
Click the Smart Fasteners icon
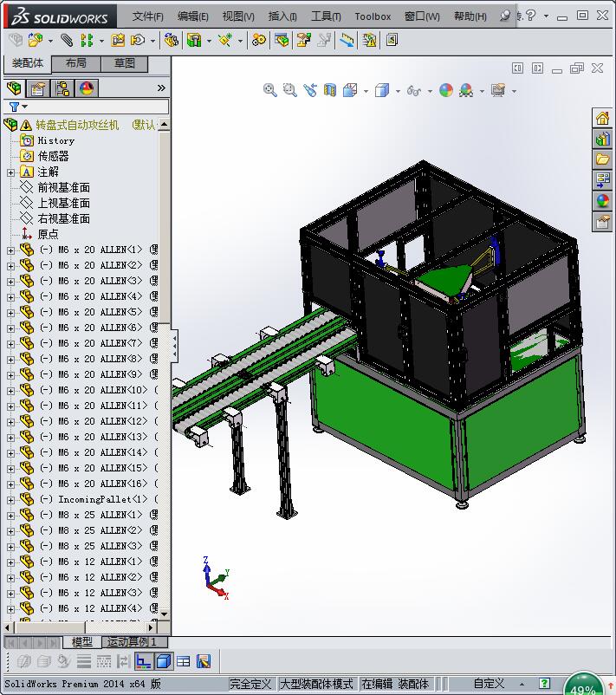tap(118, 41)
